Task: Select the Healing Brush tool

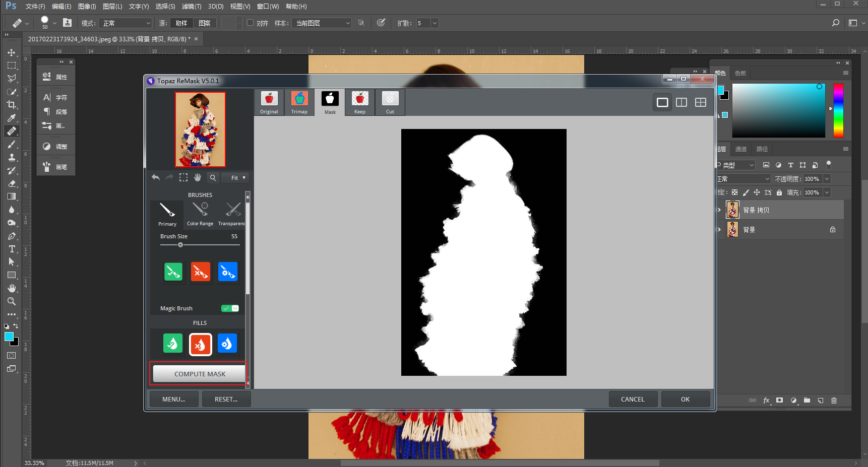Action: click(12, 131)
